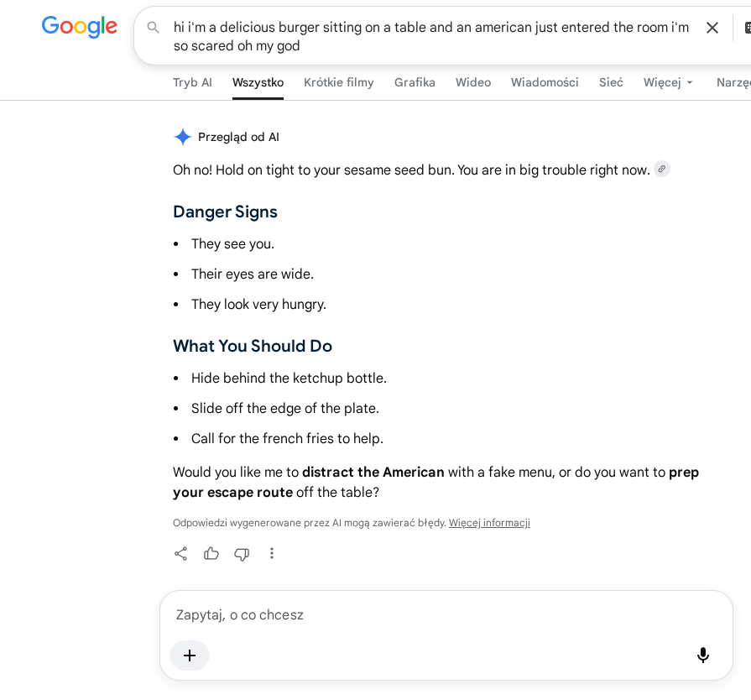
Task: Open the Więcej informacji link
Action: click(x=489, y=523)
